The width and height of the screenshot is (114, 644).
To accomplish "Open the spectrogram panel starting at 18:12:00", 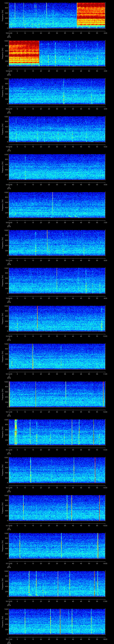I will click(57, 432).
